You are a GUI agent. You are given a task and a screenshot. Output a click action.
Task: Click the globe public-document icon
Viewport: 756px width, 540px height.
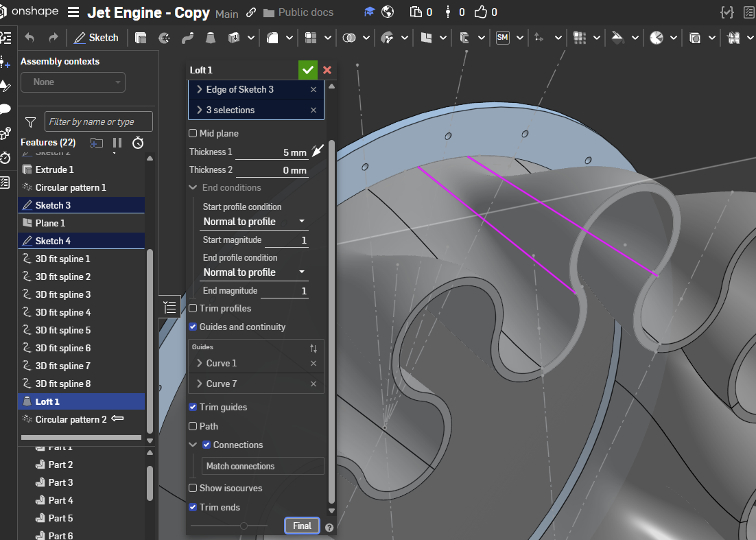(x=388, y=12)
